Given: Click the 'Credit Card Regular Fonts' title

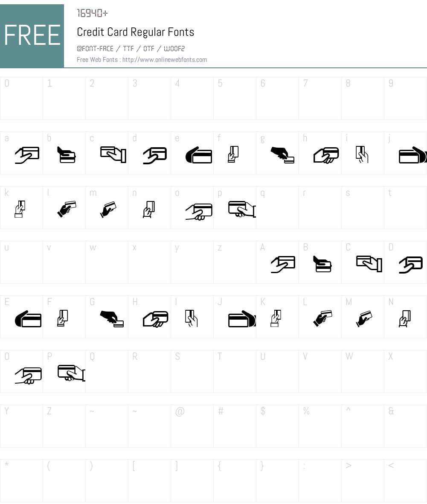Looking at the screenshot, I should click(x=136, y=32).
